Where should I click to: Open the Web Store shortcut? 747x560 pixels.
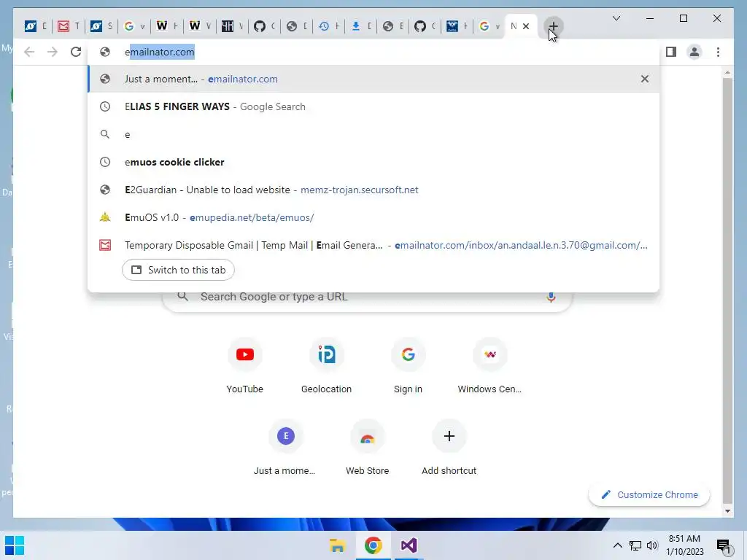coord(368,447)
